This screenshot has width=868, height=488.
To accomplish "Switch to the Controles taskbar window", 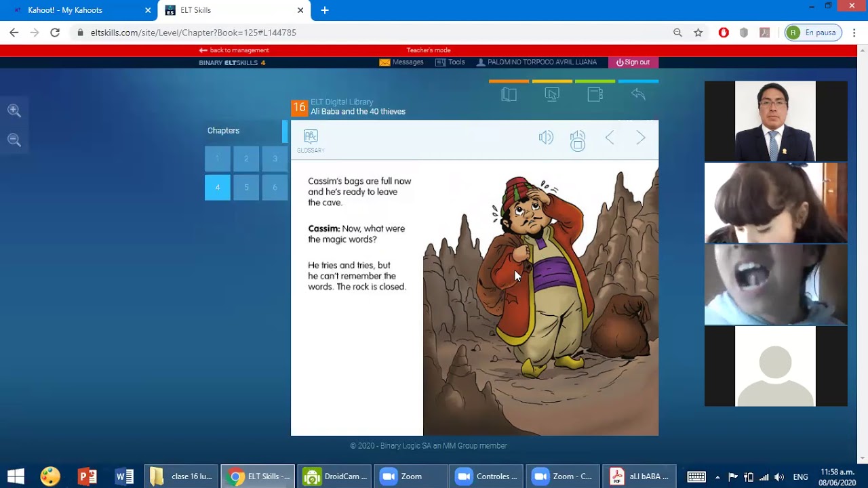I will pos(487,476).
